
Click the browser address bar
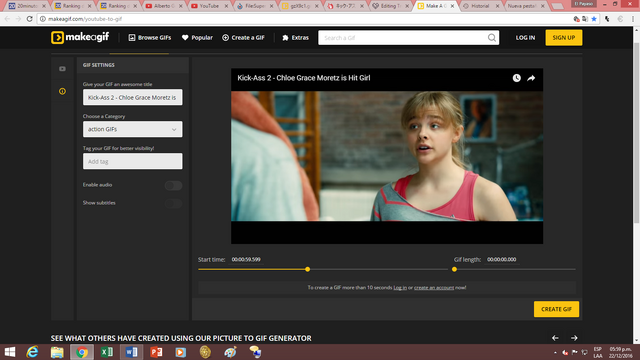tap(302, 19)
